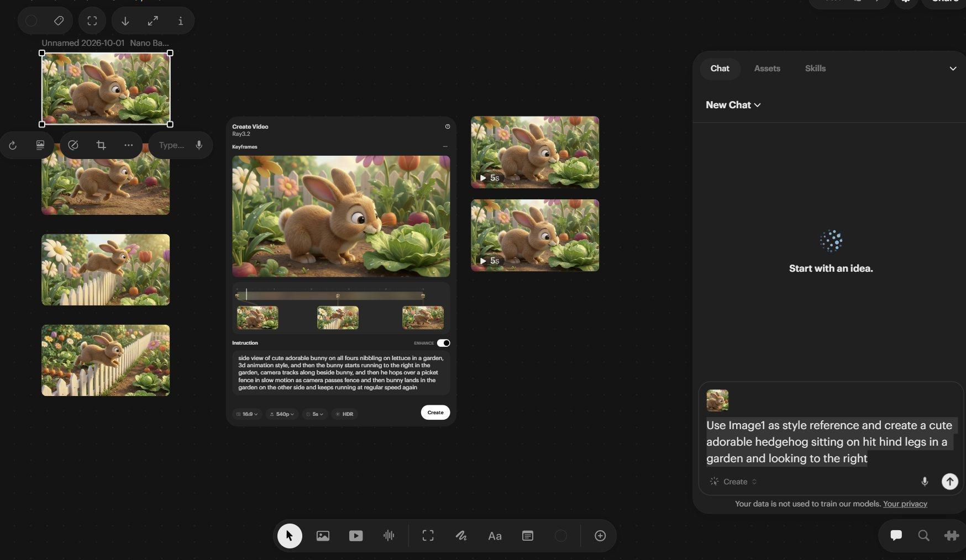Switch to the Chat tab
Viewport: 966px width, 560px height.
click(x=720, y=68)
